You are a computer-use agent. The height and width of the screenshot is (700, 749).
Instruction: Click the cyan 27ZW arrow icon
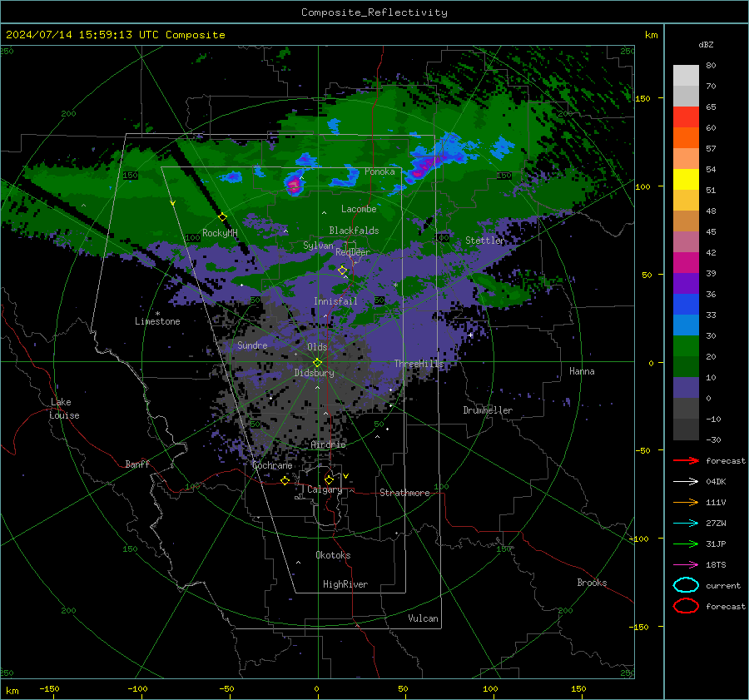pyautogui.click(x=686, y=523)
